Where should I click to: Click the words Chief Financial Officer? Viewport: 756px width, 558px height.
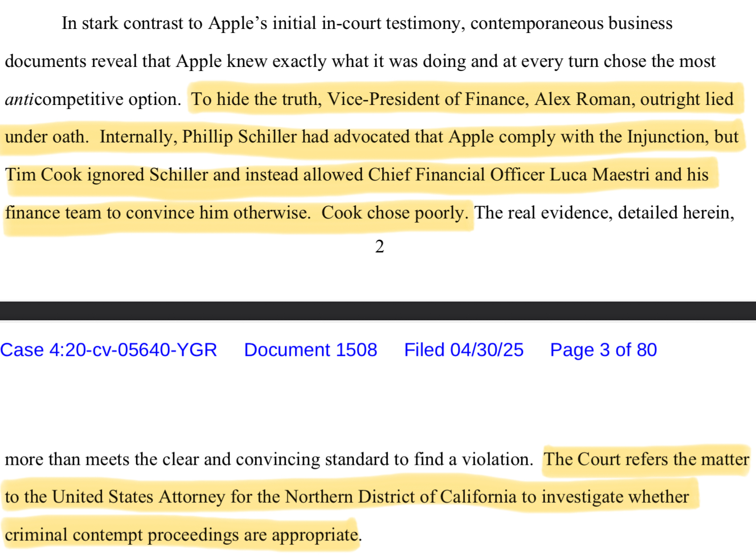457,175
